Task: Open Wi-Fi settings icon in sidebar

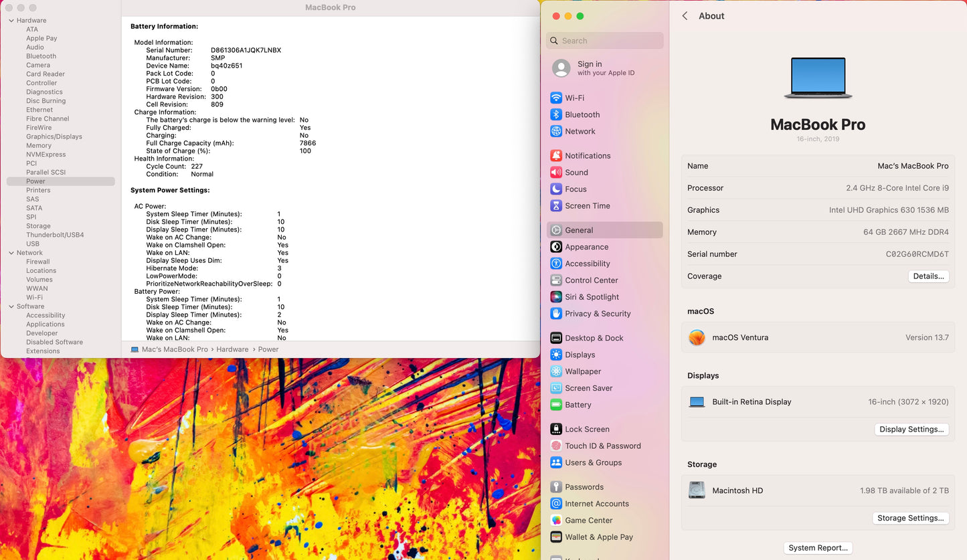Action: [556, 98]
